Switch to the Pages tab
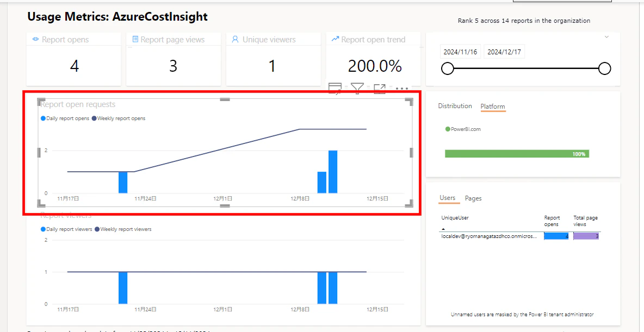Viewport: 644px width, 332px height. point(473,198)
